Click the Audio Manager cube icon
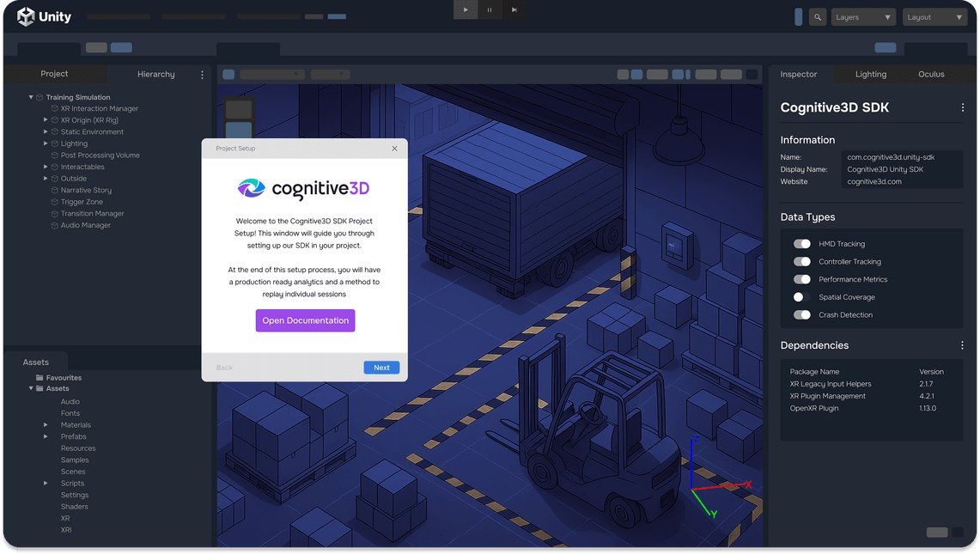This screenshot has width=980, height=554. [x=54, y=226]
